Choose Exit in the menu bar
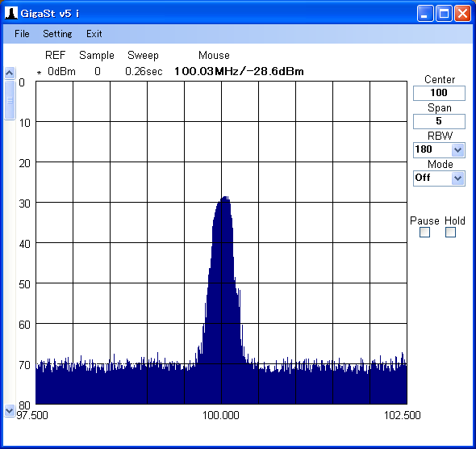The image size is (476, 449). (x=94, y=34)
